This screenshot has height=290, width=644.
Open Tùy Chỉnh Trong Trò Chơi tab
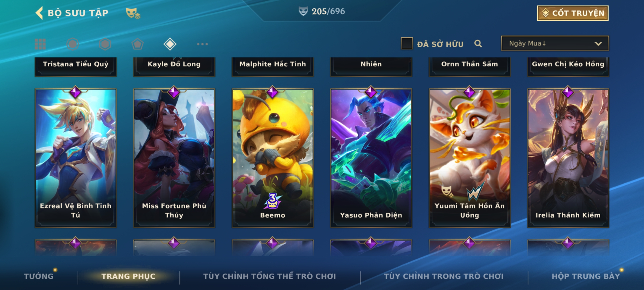click(x=444, y=276)
